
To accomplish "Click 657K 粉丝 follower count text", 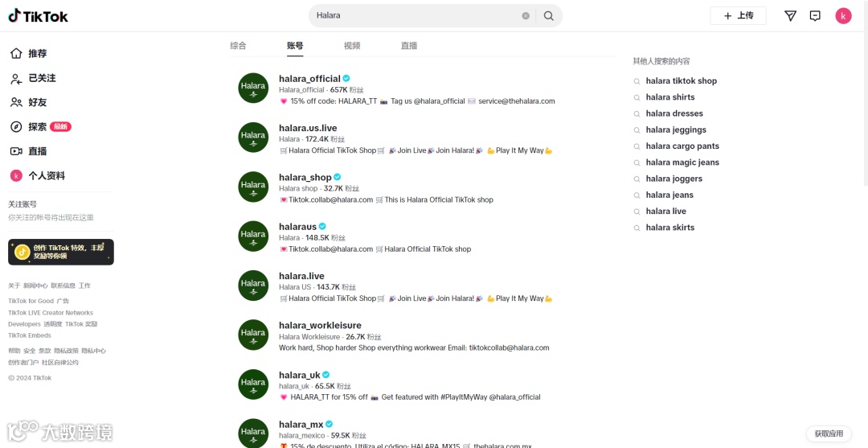I will (x=347, y=90).
